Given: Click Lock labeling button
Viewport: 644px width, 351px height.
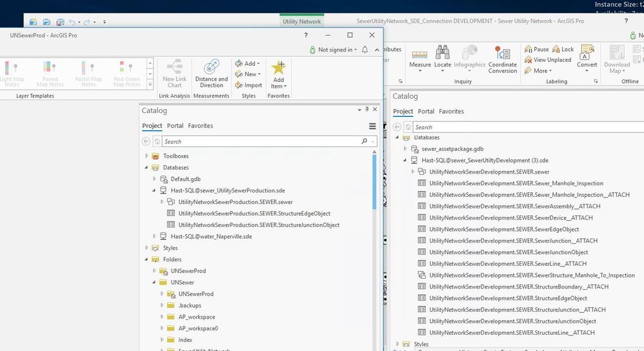Looking at the screenshot, I should coord(563,49).
